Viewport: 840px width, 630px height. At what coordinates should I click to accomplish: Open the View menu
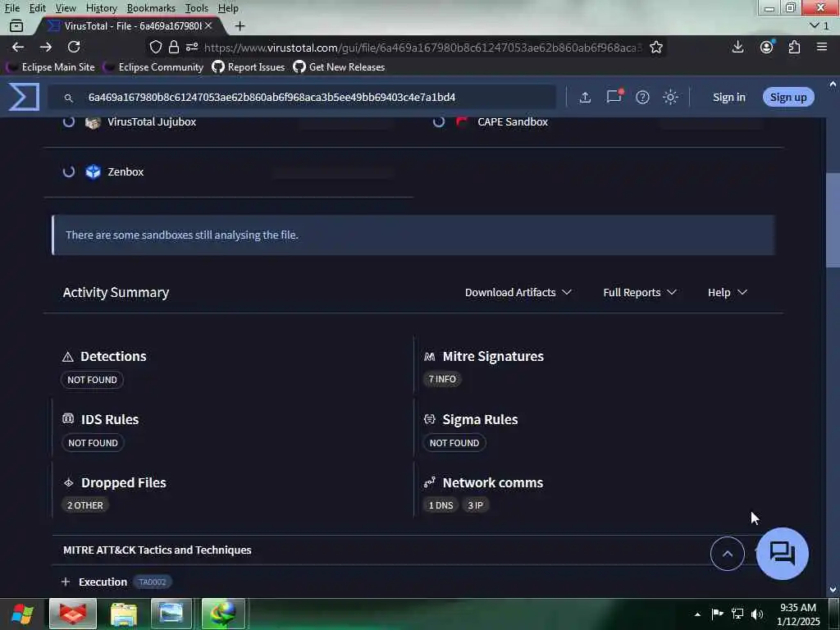[66, 8]
